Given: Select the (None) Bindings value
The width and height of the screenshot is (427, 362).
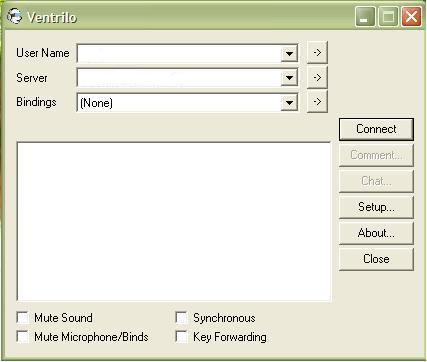Looking at the screenshot, I should coord(96,103).
